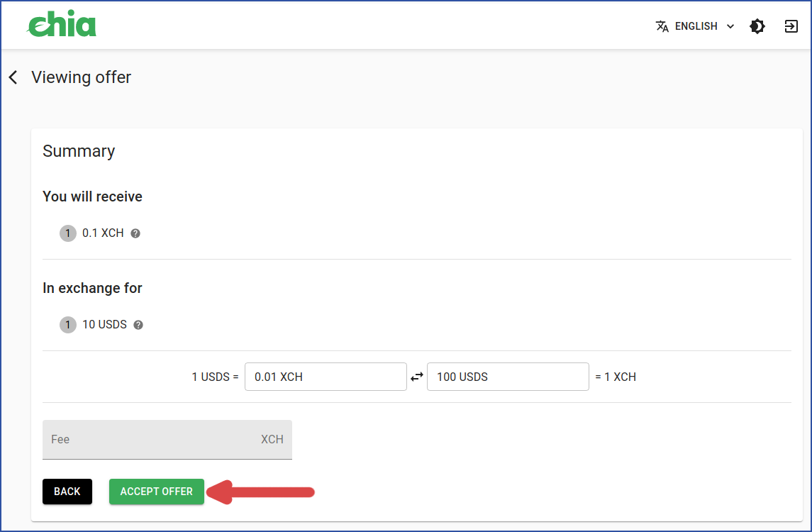Select the 0.01 XCH rate field
This screenshot has height=532, width=812.
pyautogui.click(x=326, y=377)
